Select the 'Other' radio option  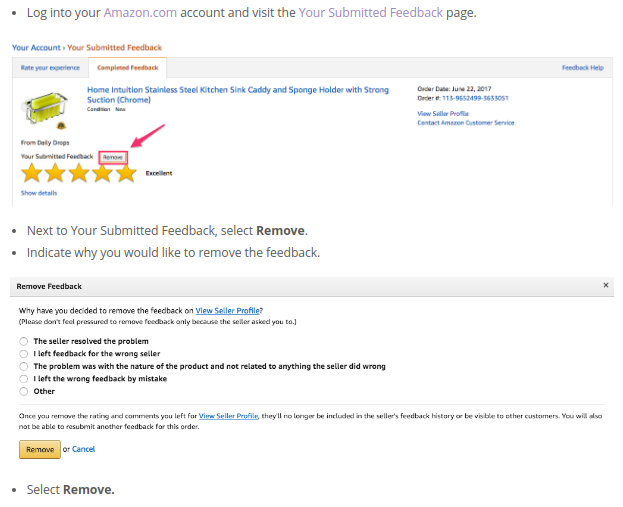click(24, 391)
